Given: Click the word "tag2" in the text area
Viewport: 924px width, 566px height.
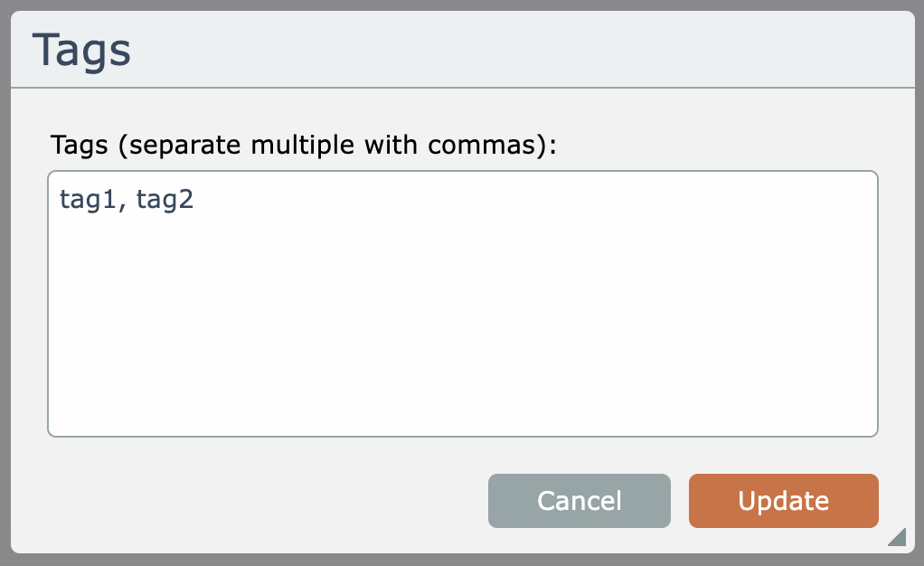Looking at the screenshot, I should [165, 200].
